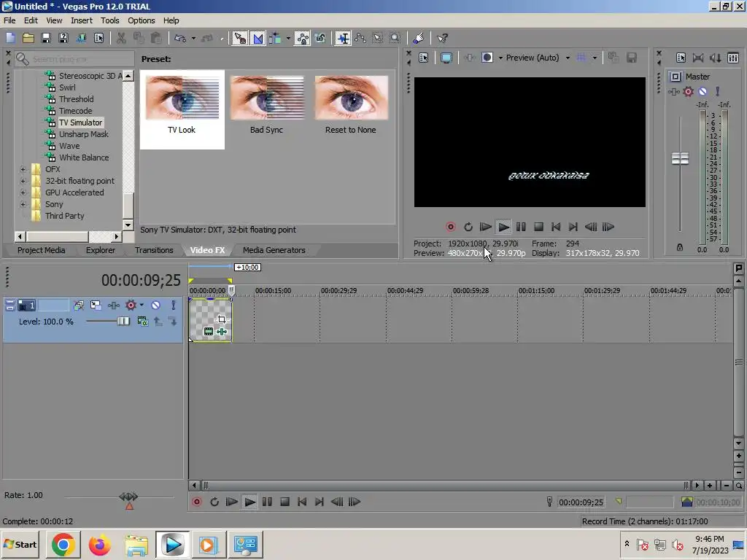Click the Cut scissors icon
The height and width of the screenshot is (560, 747).
pyautogui.click(x=121, y=38)
